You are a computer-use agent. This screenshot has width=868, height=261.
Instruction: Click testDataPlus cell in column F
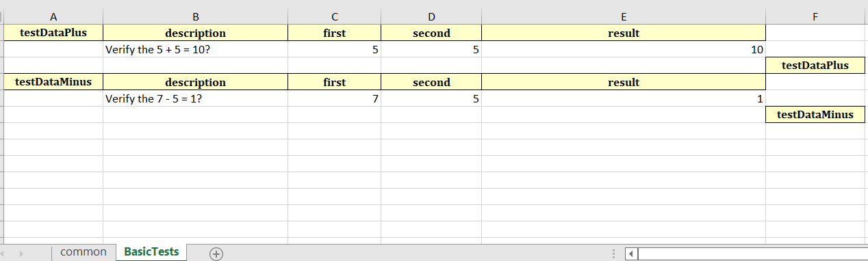pos(815,66)
